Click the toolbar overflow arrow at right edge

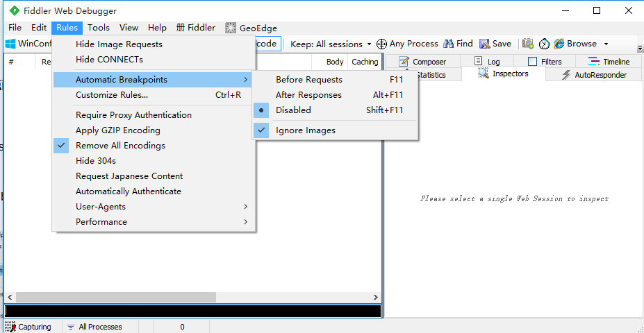(x=639, y=49)
